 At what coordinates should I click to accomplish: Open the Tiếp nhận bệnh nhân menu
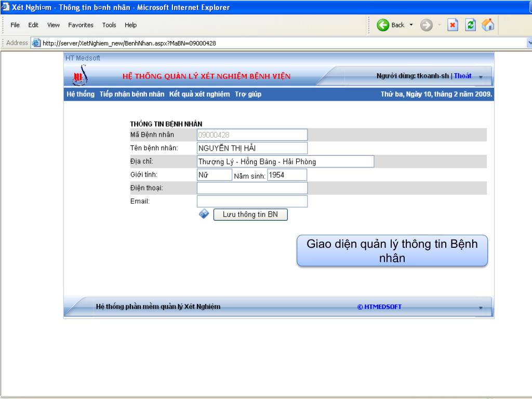[132, 95]
